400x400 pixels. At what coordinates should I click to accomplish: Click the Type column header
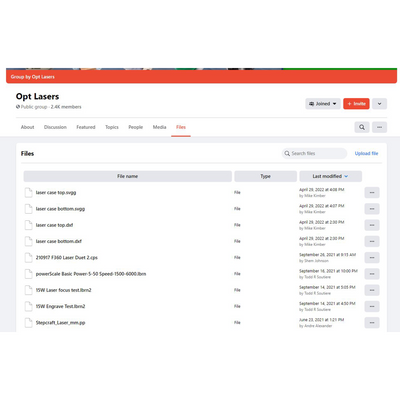(x=265, y=176)
